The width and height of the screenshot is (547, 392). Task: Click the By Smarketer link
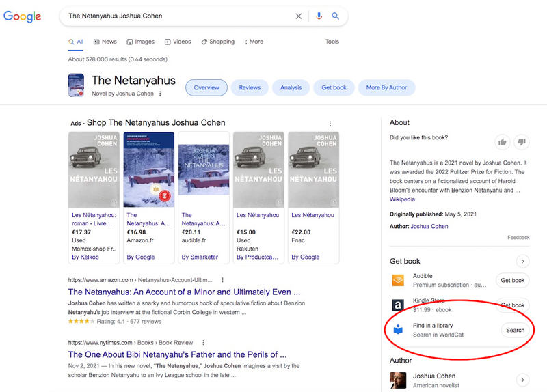tap(200, 257)
